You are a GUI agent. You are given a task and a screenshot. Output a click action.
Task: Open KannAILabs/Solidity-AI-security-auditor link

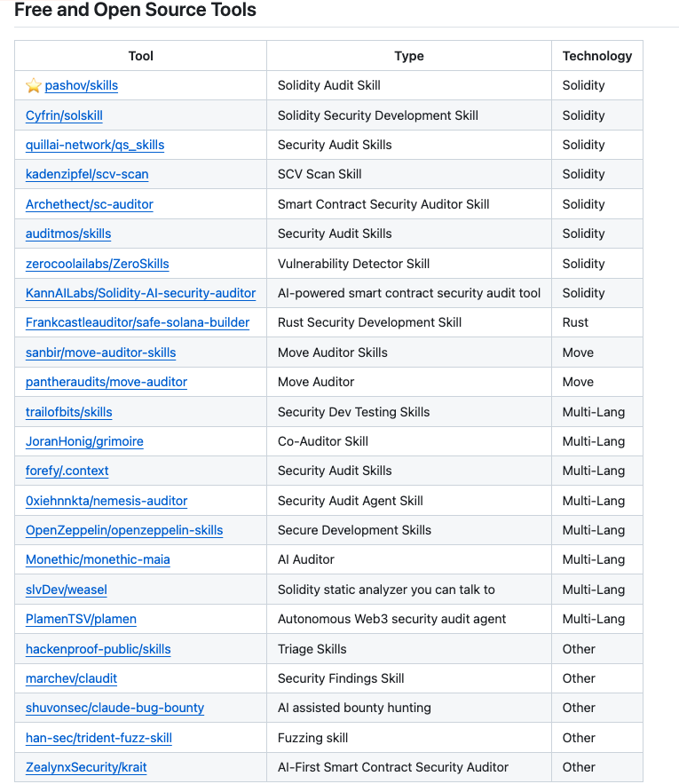click(140, 294)
